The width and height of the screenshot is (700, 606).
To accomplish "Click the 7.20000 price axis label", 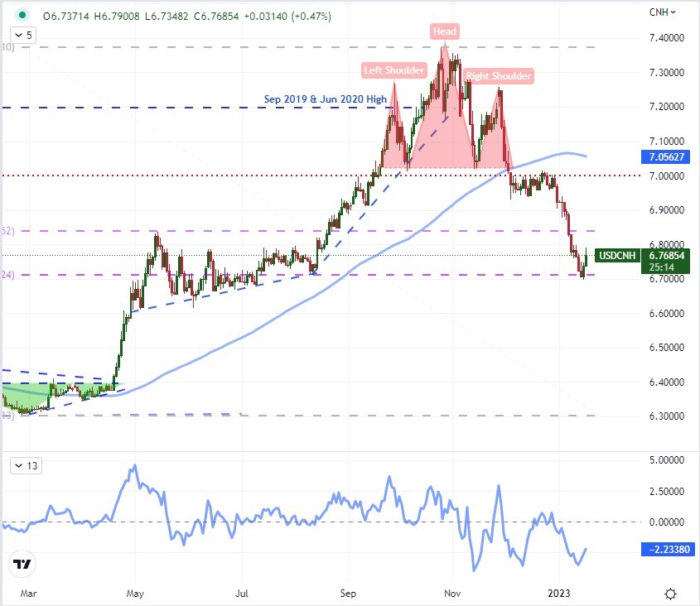I will click(x=667, y=107).
